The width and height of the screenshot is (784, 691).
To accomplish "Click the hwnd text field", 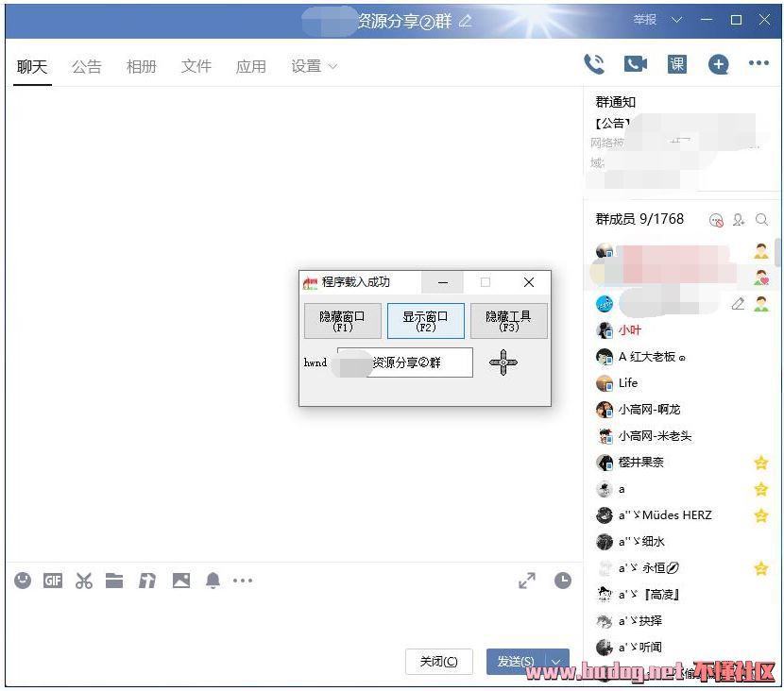I will [405, 362].
